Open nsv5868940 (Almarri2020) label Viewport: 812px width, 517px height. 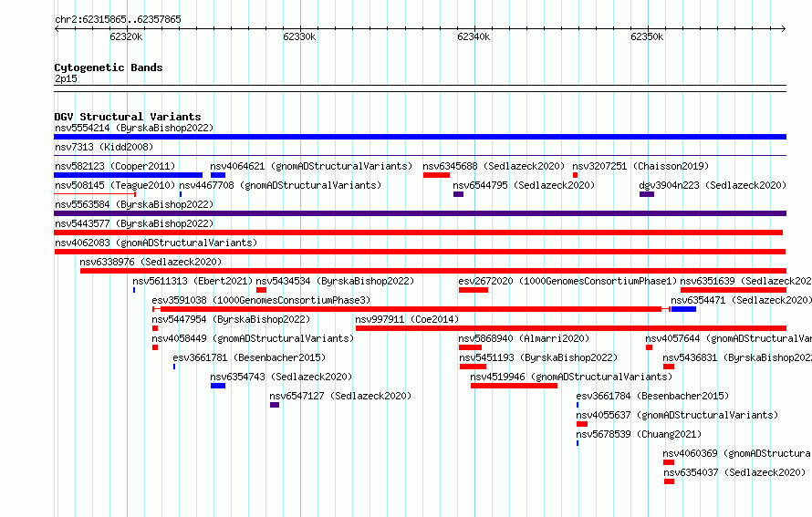point(524,338)
